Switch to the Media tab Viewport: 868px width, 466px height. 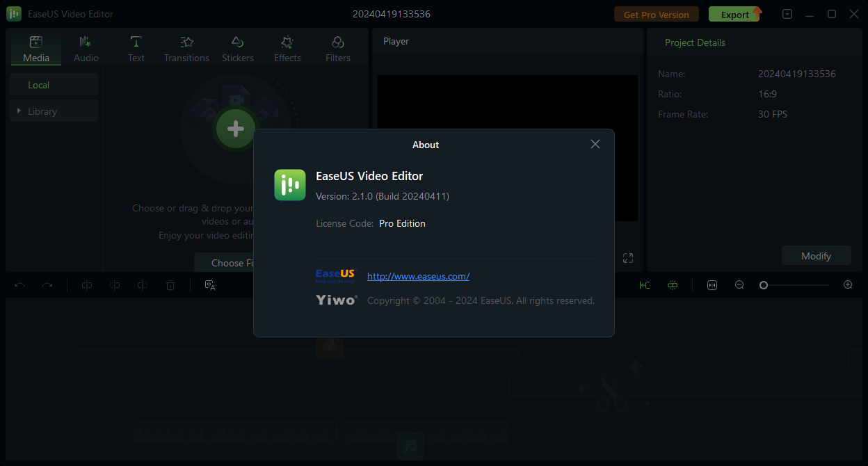pyautogui.click(x=36, y=49)
